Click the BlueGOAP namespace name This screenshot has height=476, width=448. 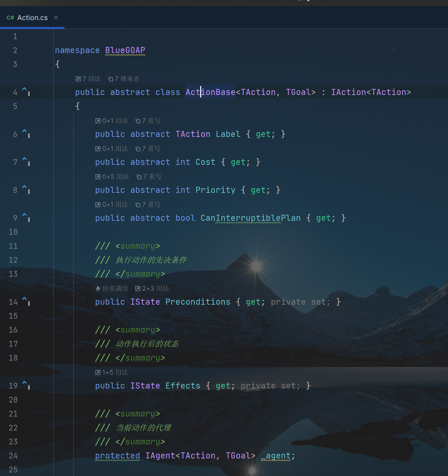[125, 50]
